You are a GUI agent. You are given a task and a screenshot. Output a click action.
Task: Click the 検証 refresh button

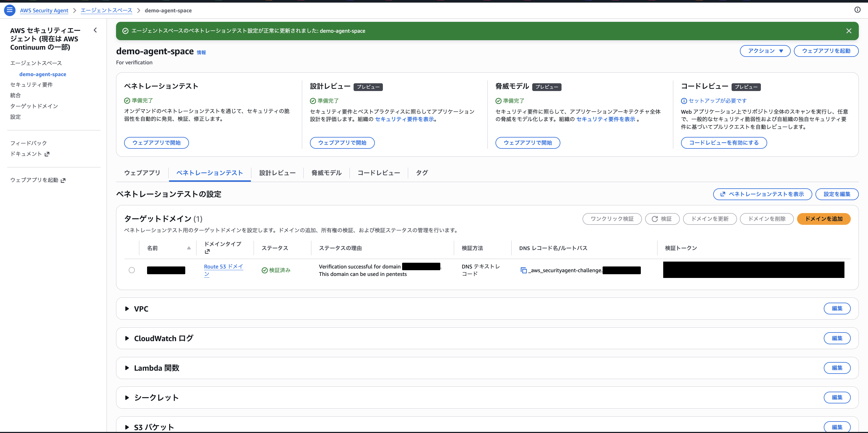click(662, 219)
